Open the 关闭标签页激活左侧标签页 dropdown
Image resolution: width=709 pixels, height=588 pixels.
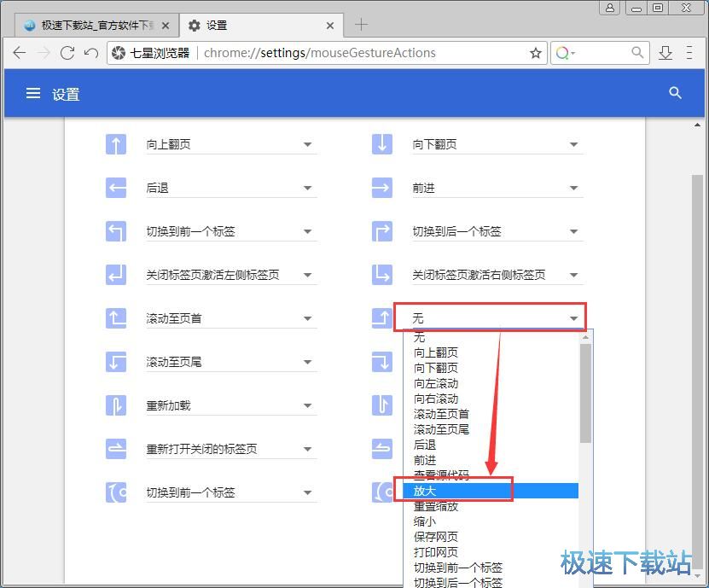point(231,275)
